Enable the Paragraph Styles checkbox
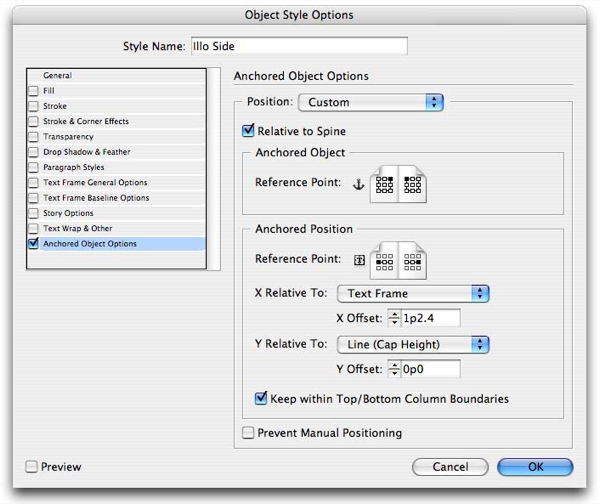 (x=34, y=167)
